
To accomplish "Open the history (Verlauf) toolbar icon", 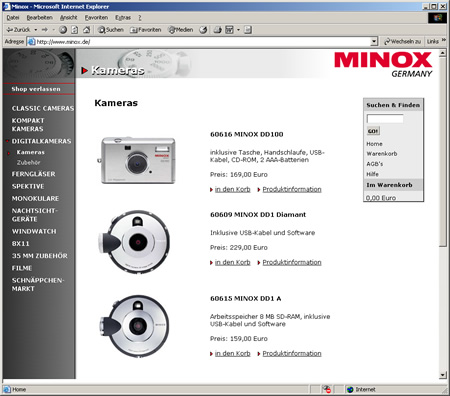I will tap(203, 30).
